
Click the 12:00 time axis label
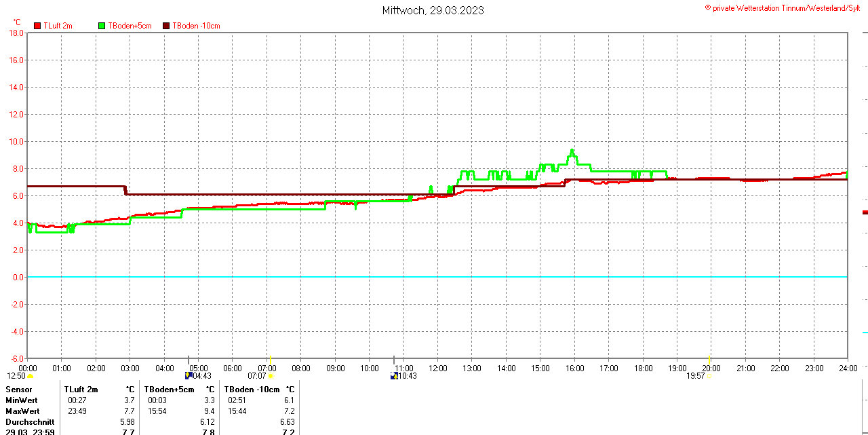coord(437,368)
